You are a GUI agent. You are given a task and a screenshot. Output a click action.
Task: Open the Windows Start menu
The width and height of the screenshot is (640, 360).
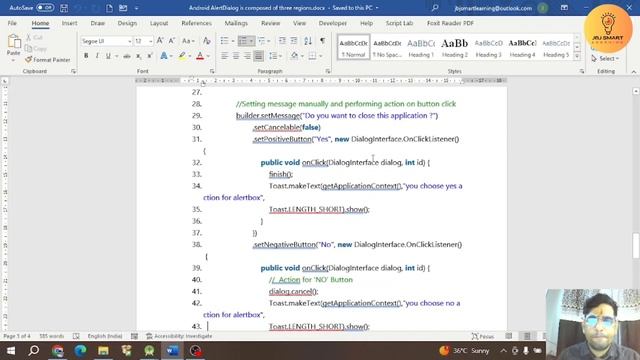11,351
